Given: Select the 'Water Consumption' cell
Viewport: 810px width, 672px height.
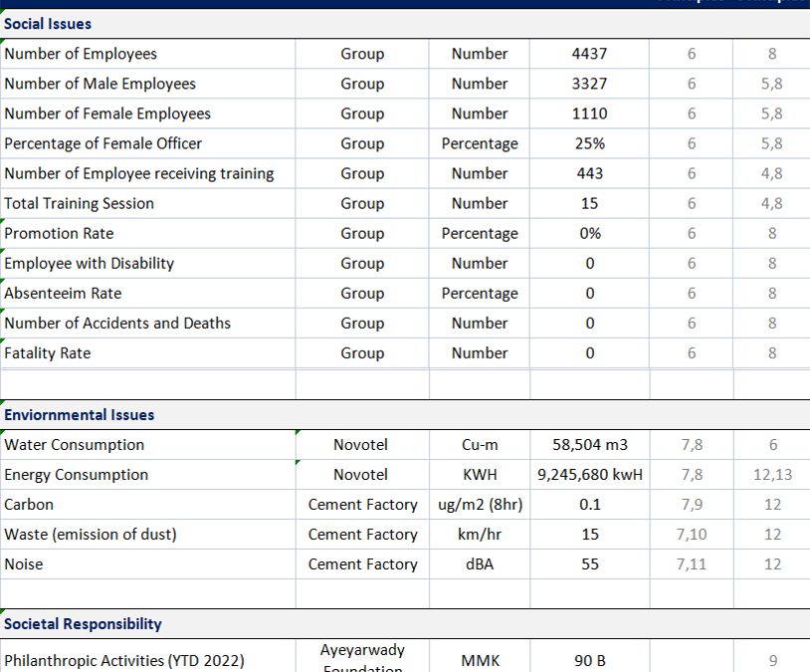Looking at the screenshot, I should coord(147,445).
